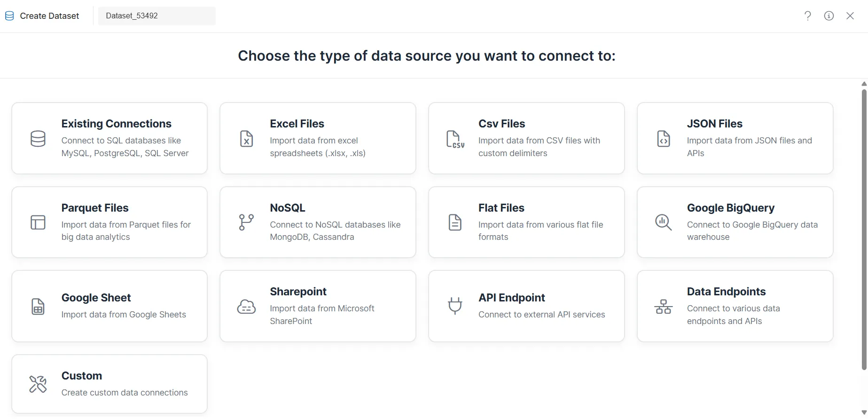Click the API Endpoint plug icon
Screen dimensions: 868x419
click(455, 306)
